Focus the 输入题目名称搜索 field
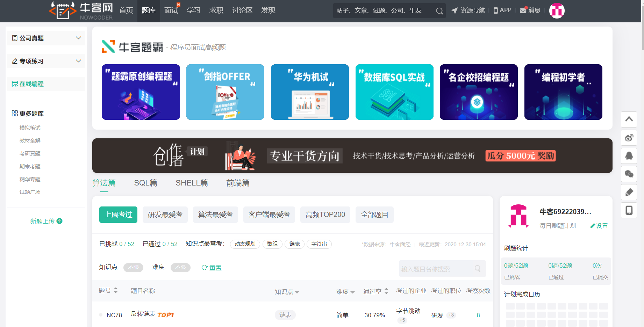Screen dimensions: 644x327 [x=443, y=269]
